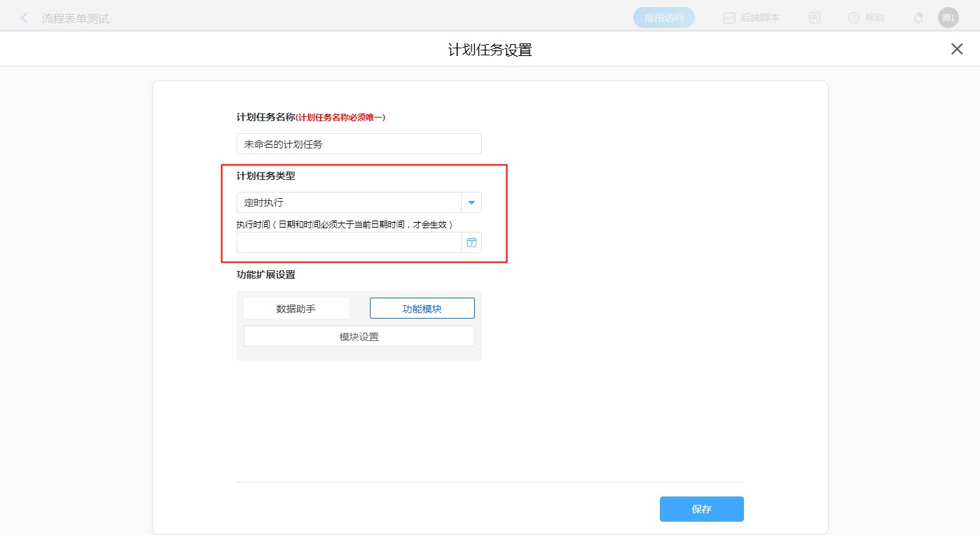
Task: Open the 后端脚本 code icon
Action: pos(729,18)
